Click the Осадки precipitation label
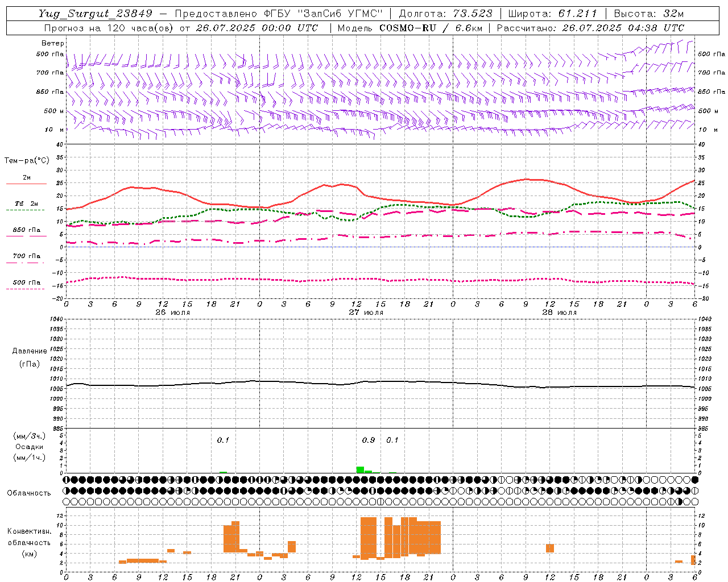Image resolution: width=728 pixels, height=582 pixels. tap(30, 447)
